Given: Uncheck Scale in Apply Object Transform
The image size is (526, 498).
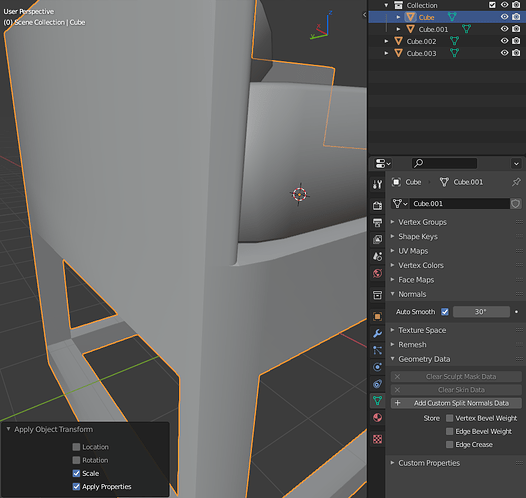Looking at the screenshot, I should point(76,473).
